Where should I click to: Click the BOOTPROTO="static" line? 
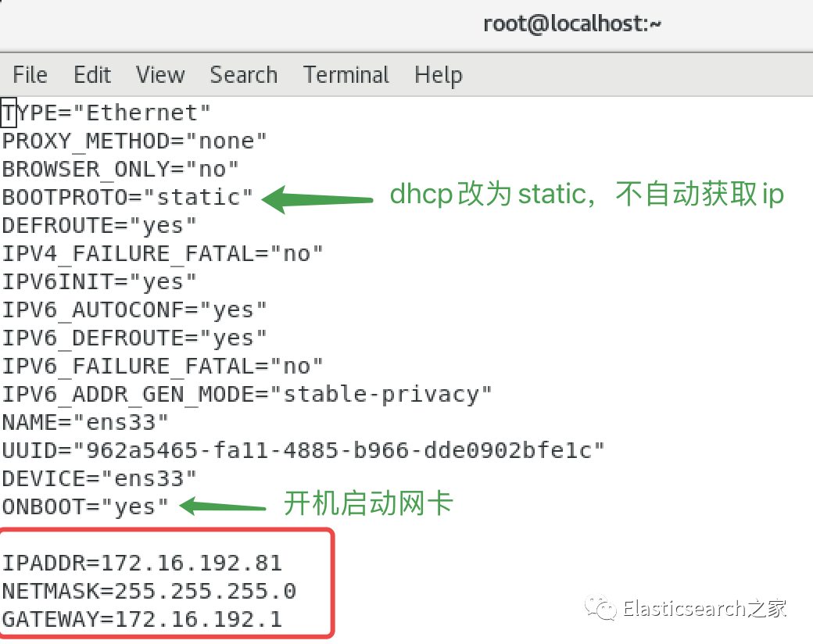[x=127, y=197]
